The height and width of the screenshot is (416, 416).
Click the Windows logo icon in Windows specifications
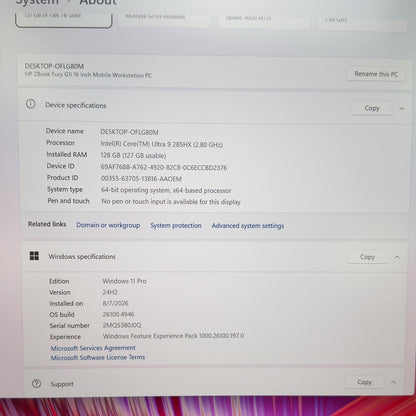click(x=34, y=256)
